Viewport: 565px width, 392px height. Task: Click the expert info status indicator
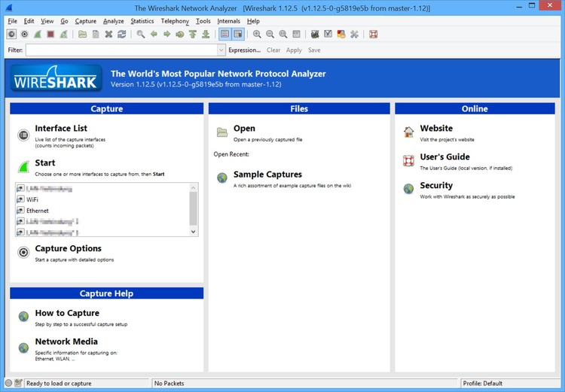(x=8, y=384)
